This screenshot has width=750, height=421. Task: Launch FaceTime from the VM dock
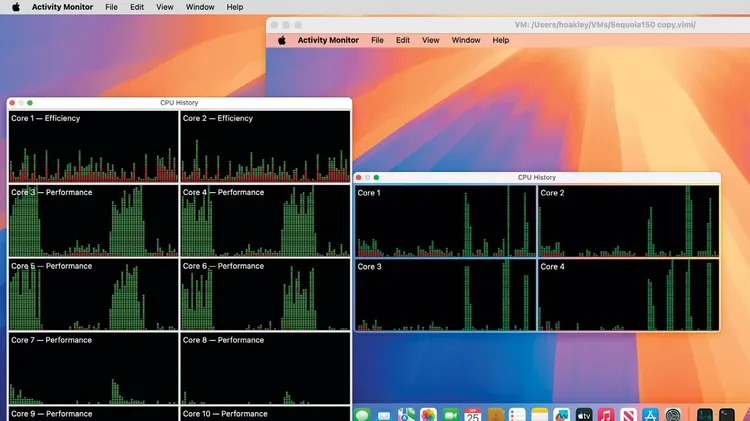pyautogui.click(x=451, y=415)
